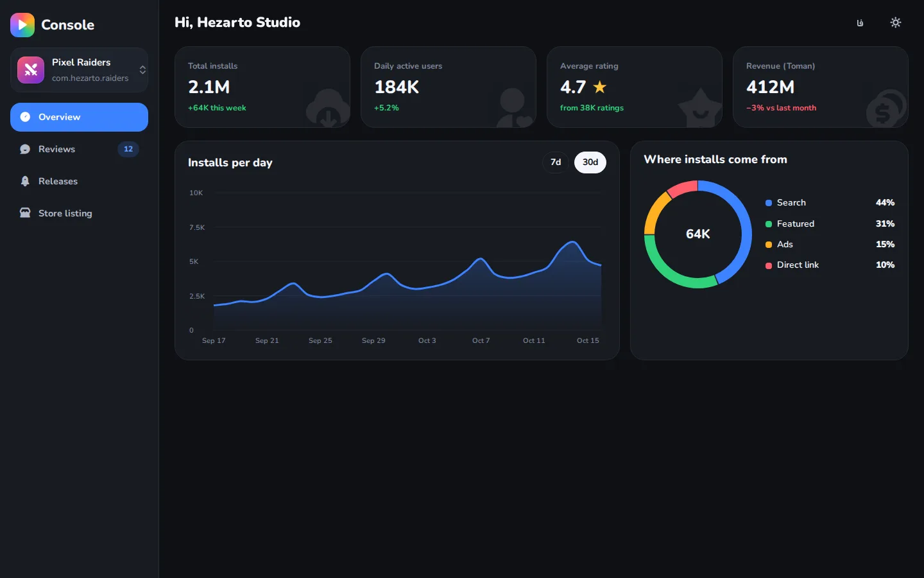The width and height of the screenshot is (924, 578).
Task: Toggle the light theme sun icon
Action: (x=896, y=22)
